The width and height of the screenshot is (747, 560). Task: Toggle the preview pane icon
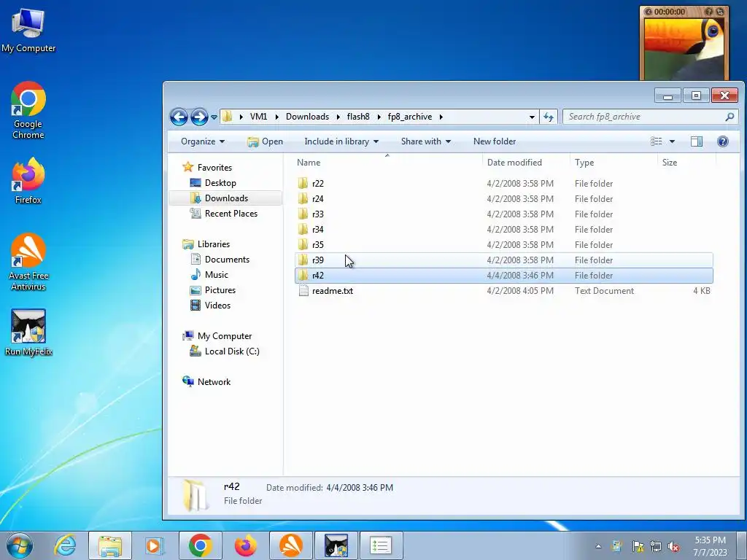point(697,141)
